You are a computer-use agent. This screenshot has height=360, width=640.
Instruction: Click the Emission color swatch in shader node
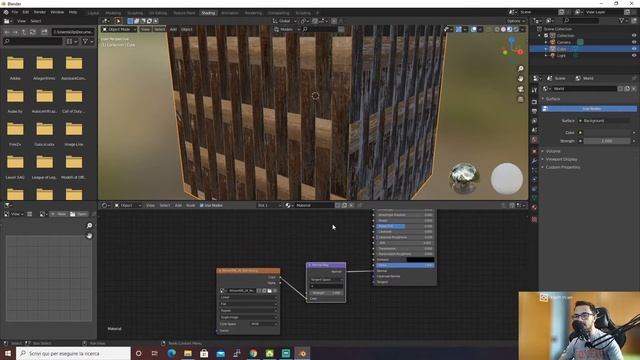(420, 260)
